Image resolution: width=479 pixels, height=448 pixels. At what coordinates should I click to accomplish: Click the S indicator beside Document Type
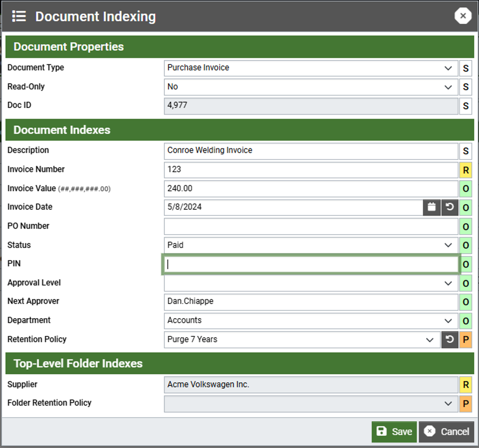click(466, 68)
